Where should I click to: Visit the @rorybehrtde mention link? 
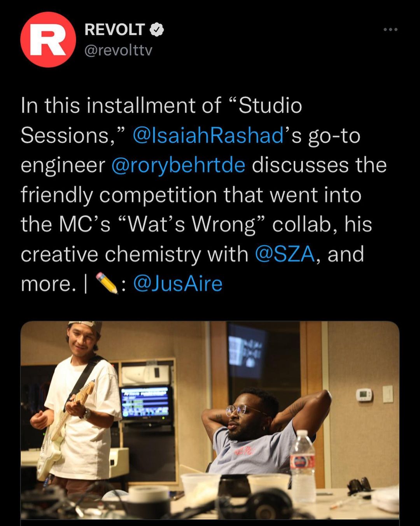pyautogui.click(x=178, y=165)
